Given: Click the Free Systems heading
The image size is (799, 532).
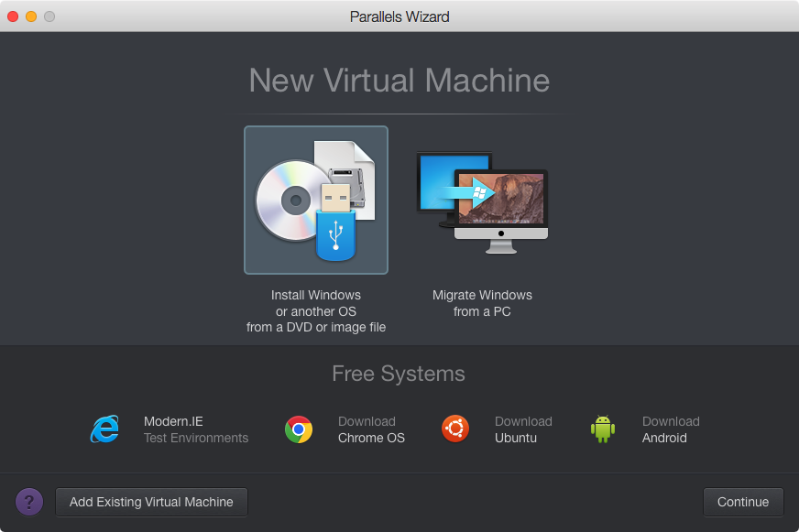Looking at the screenshot, I should (399, 374).
